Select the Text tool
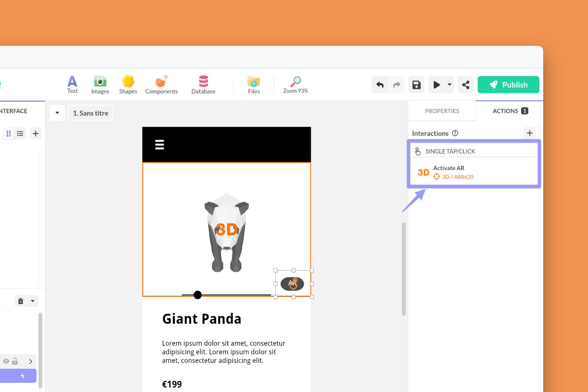 tap(72, 84)
